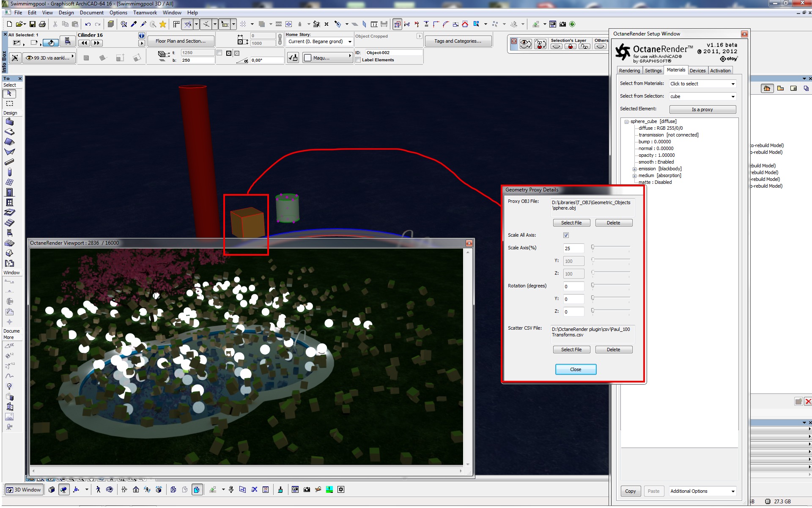Screen dimensions: 812x508
Task: Click the Scale Axis percent slider
Action: (611, 248)
